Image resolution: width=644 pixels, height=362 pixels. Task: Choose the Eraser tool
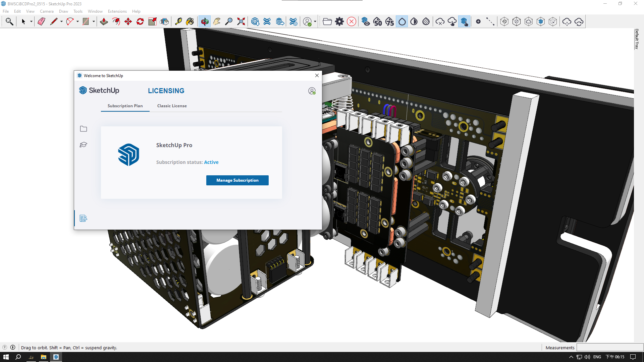tap(41, 22)
